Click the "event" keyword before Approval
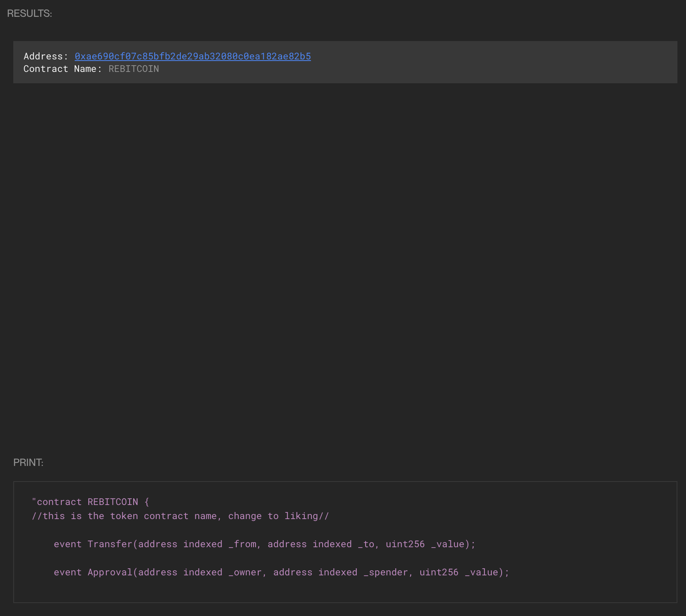686x616 pixels. click(x=68, y=572)
